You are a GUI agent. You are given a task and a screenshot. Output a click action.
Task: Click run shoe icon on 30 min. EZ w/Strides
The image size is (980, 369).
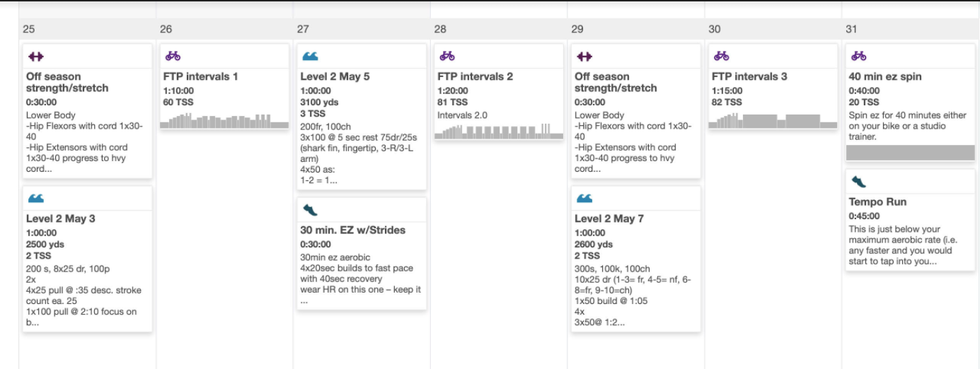point(309,210)
